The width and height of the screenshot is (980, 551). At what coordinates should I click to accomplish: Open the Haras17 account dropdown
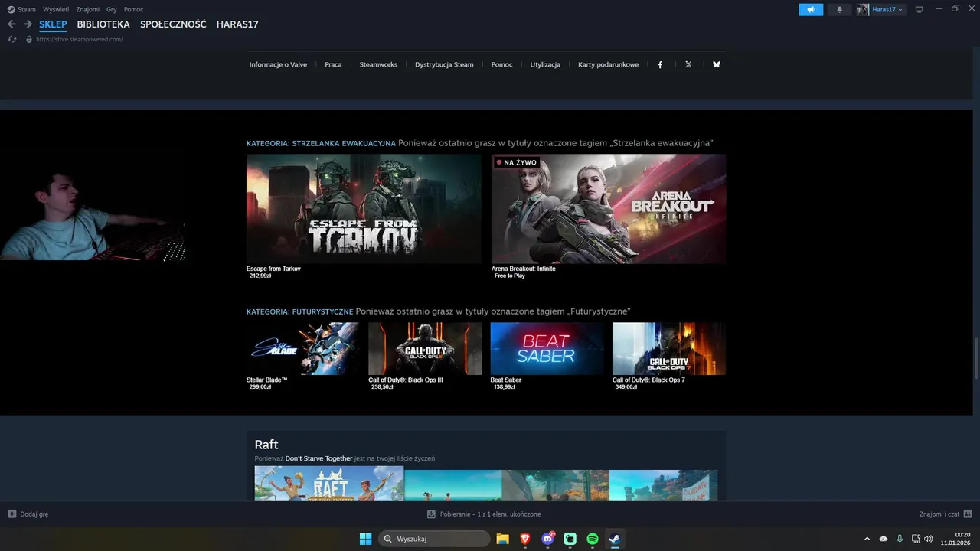point(888,9)
